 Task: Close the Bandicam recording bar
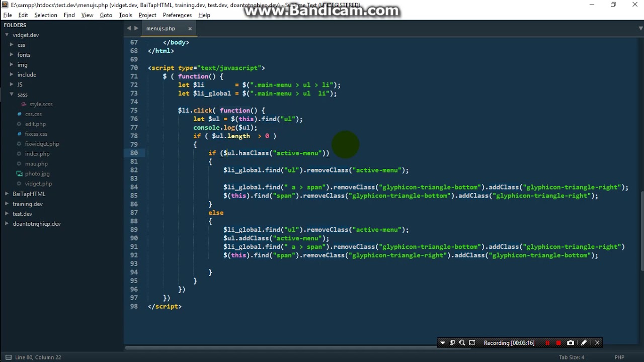(597, 343)
